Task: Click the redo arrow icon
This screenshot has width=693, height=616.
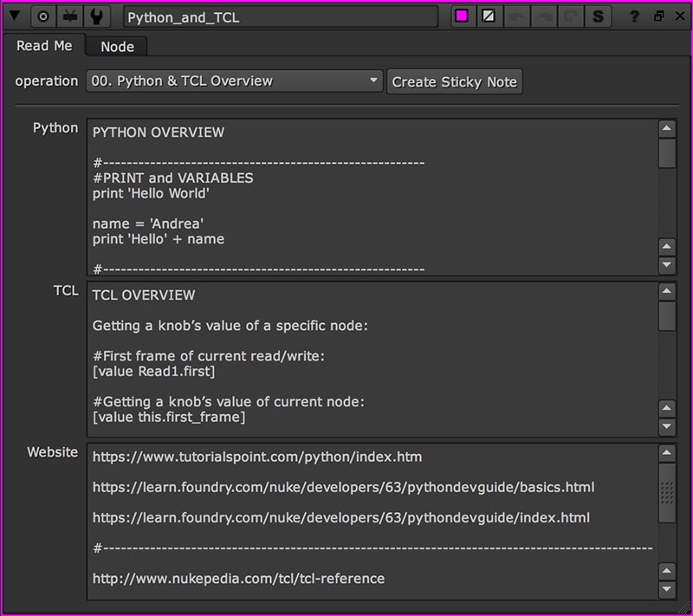Action: click(x=544, y=16)
